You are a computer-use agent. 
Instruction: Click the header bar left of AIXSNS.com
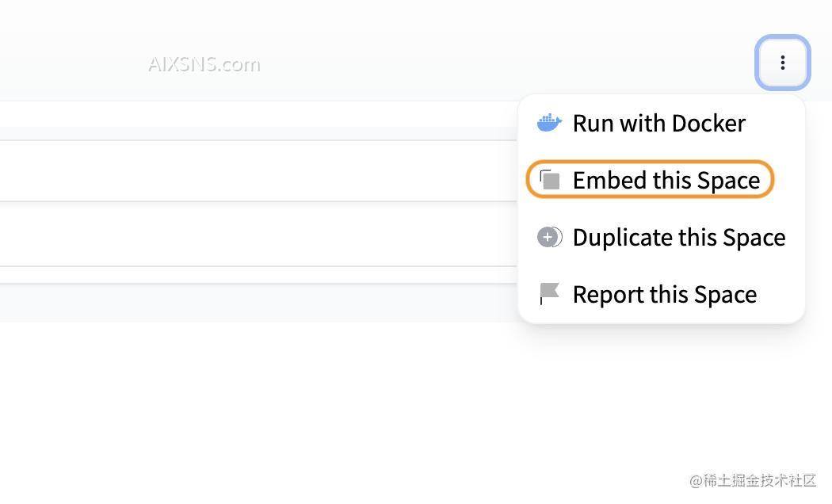(71, 64)
